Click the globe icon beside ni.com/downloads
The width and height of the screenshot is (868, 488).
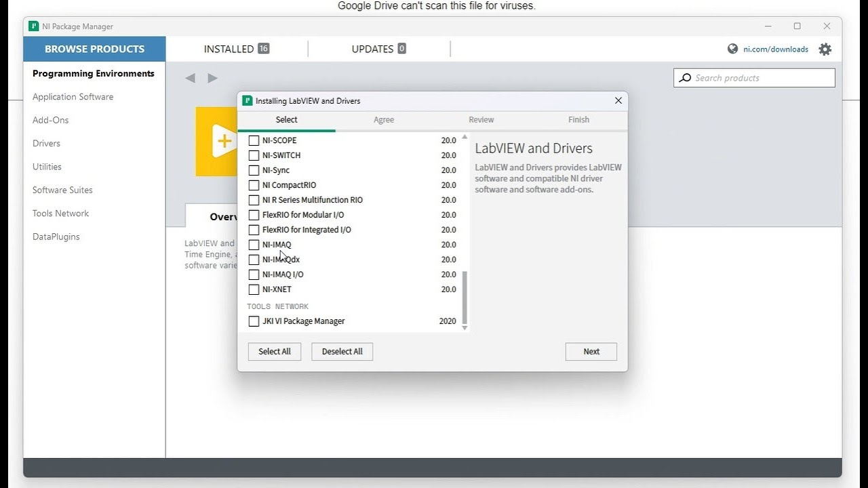pos(732,49)
